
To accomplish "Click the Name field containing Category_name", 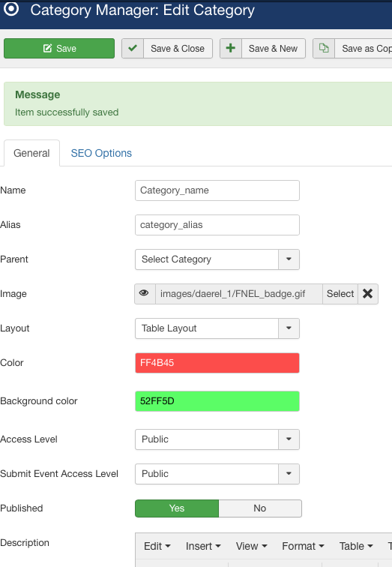I will click(217, 190).
